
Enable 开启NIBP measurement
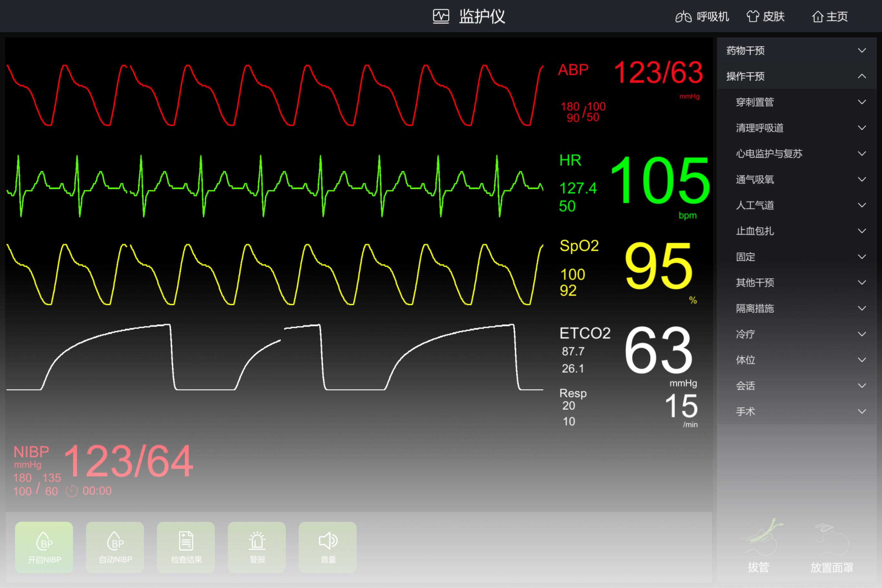pos(44,547)
